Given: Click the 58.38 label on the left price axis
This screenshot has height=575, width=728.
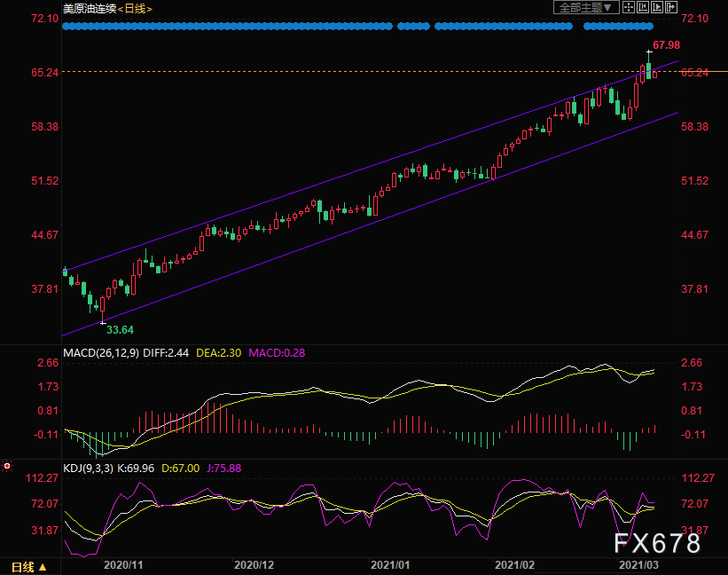Looking at the screenshot, I should point(45,127).
